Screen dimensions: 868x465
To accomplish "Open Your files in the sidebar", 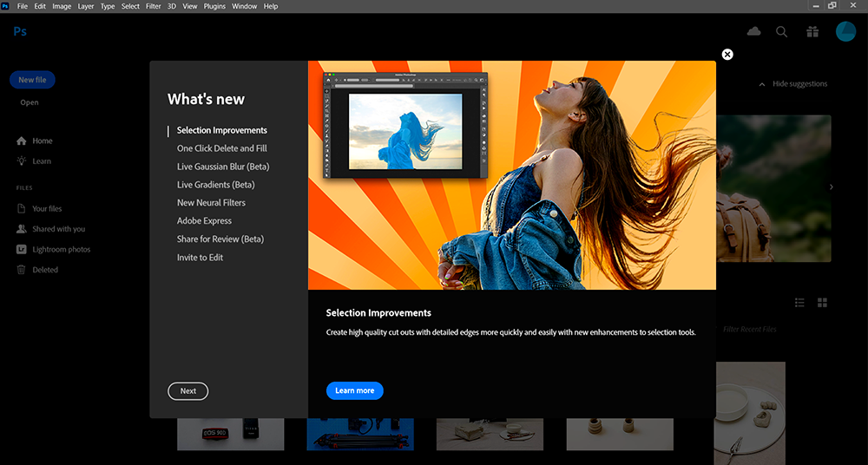I will pos(47,209).
